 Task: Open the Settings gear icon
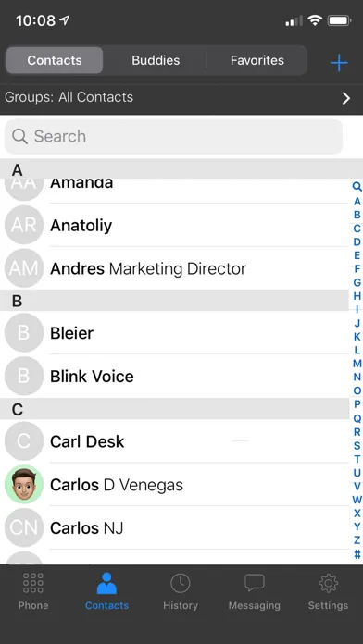point(328,583)
